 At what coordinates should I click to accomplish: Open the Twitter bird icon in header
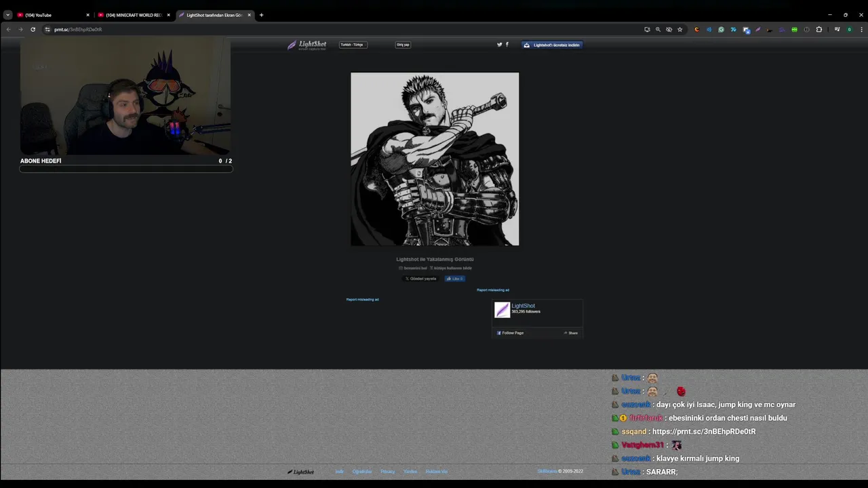[x=499, y=45]
